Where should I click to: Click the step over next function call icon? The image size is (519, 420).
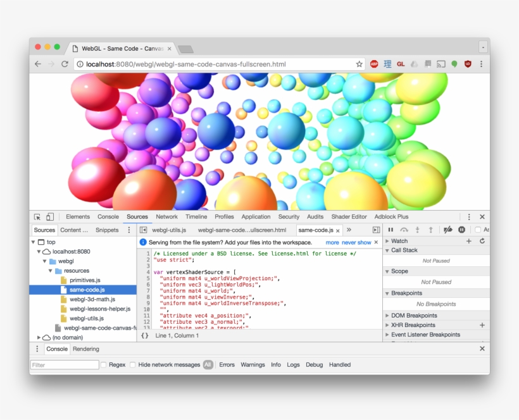(404, 229)
